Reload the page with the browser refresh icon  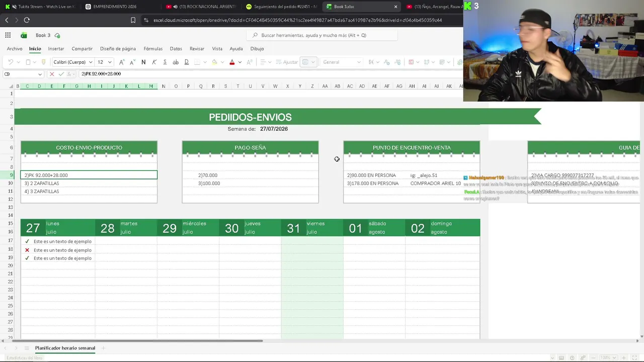pos(27,20)
